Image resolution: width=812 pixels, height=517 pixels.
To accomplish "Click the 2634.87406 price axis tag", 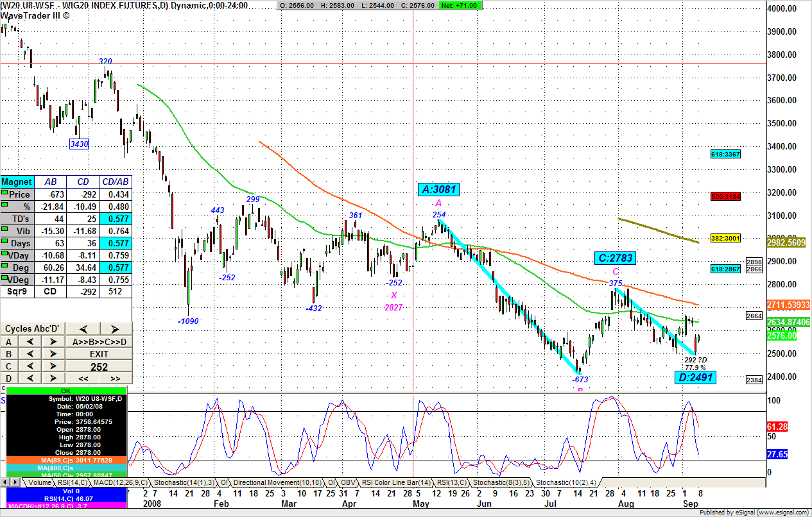I will pyautogui.click(x=789, y=322).
